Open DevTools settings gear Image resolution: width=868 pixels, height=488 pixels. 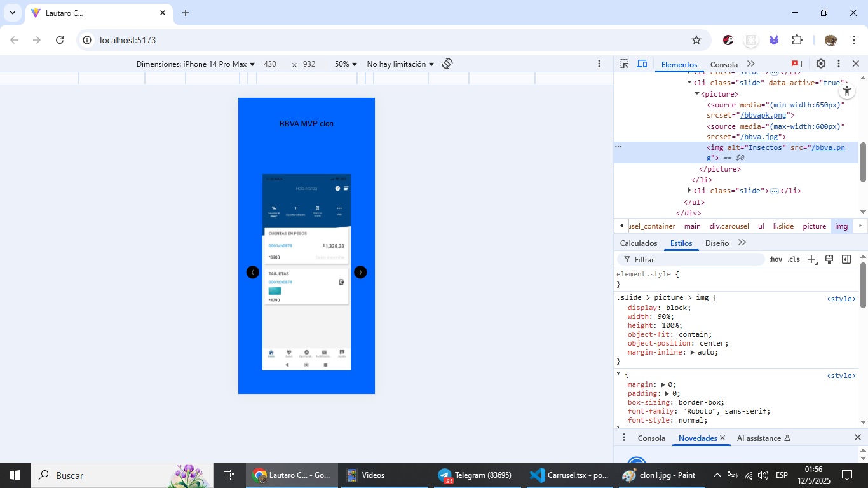coord(821,64)
